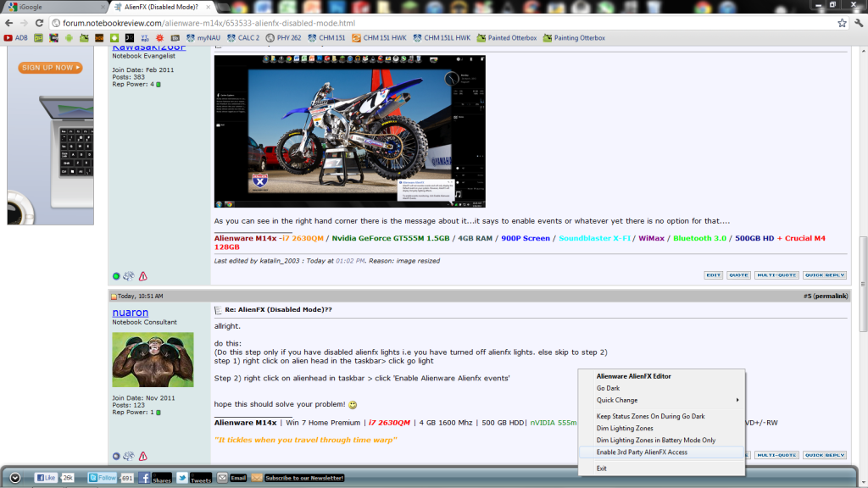Click MULTI-QUOTE on nuaron's post
Screen dimensions: 868x488
coord(776,455)
